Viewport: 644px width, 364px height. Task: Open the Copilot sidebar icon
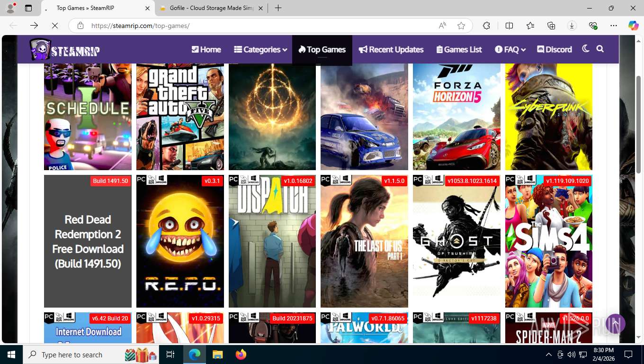pyautogui.click(x=634, y=26)
